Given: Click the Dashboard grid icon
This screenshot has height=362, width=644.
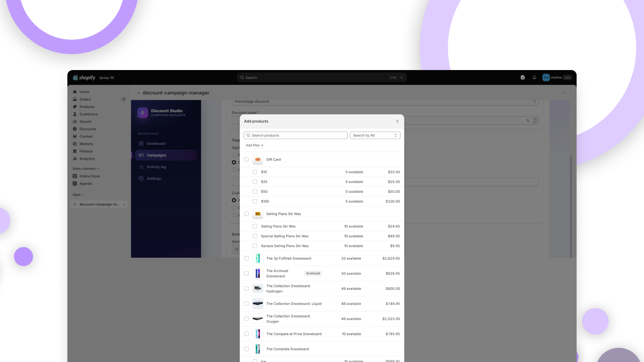Looking at the screenshot, I should 141,143.
